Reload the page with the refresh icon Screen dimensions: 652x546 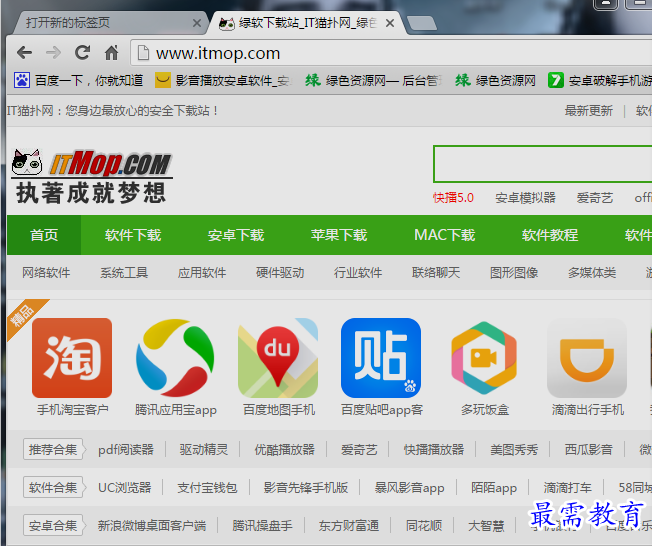tap(82, 52)
